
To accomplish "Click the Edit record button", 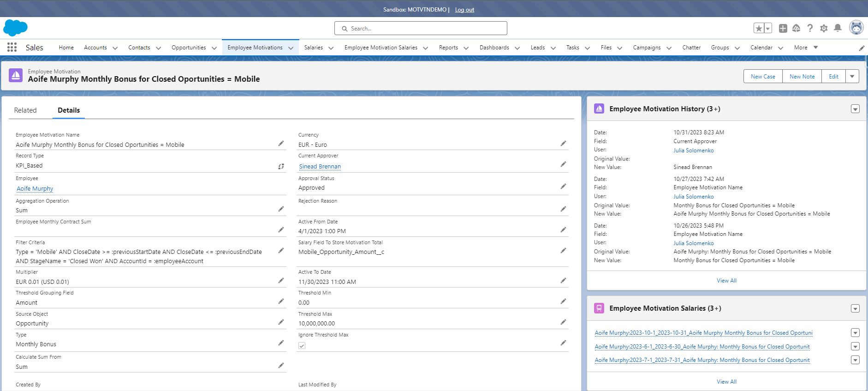I will [833, 76].
